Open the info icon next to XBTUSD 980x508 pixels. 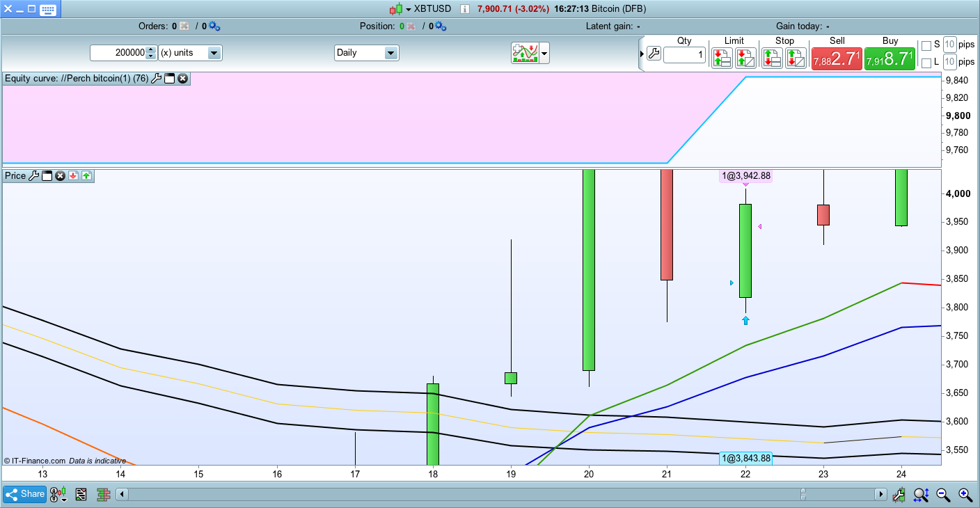[464, 9]
